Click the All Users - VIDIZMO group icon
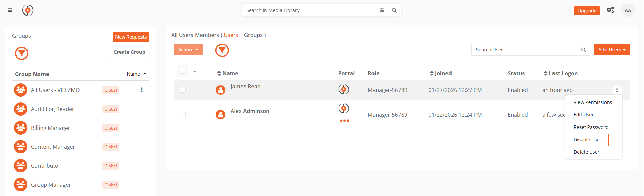The height and width of the screenshot is (196, 644). click(21, 90)
